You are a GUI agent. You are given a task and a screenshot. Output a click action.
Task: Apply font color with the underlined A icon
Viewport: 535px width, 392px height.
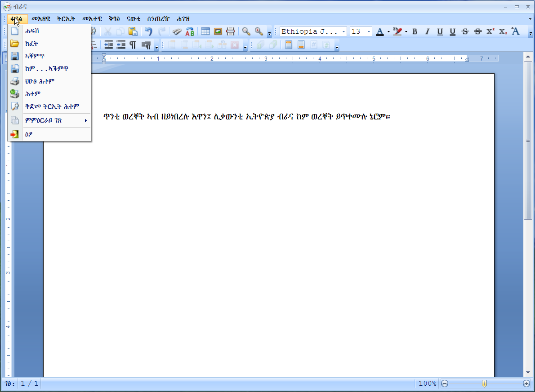[380, 31]
